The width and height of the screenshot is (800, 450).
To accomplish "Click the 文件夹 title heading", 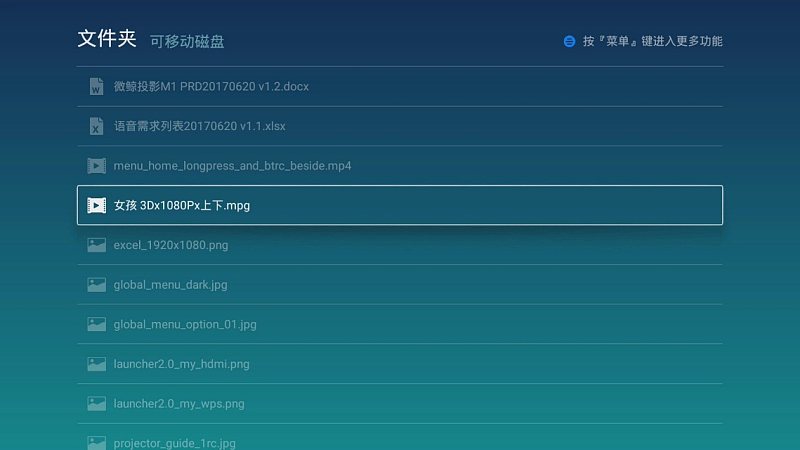I will (107, 39).
